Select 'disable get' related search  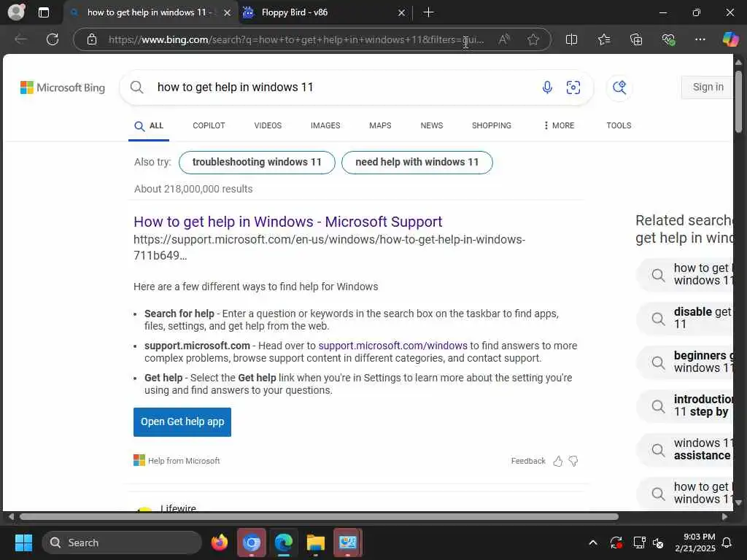point(686,318)
